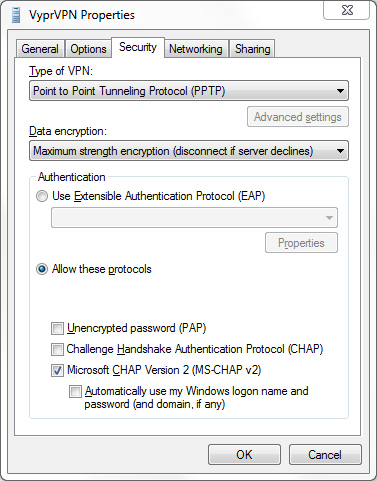Click the Advanced settings button
This screenshot has height=481, width=377.
point(298,117)
